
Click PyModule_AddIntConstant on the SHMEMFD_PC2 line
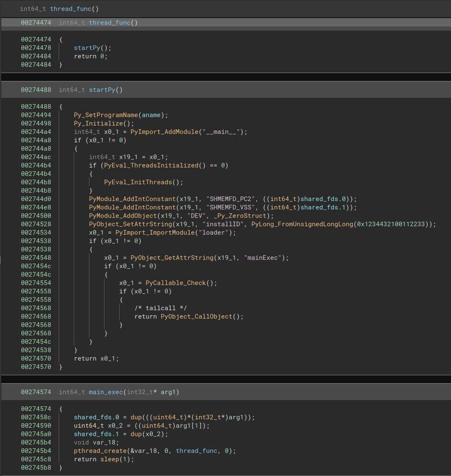(x=132, y=199)
